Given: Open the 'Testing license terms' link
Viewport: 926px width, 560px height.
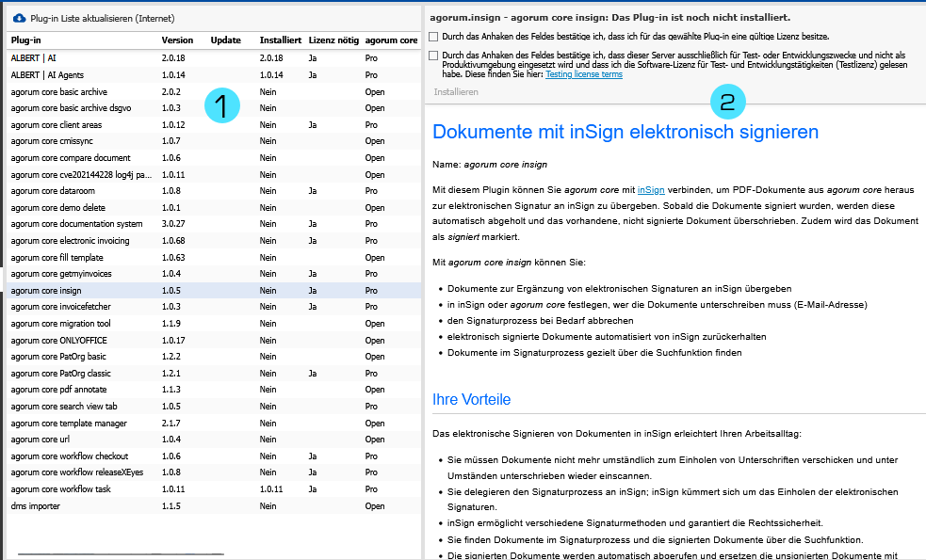Looking at the screenshot, I should [584, 74].
